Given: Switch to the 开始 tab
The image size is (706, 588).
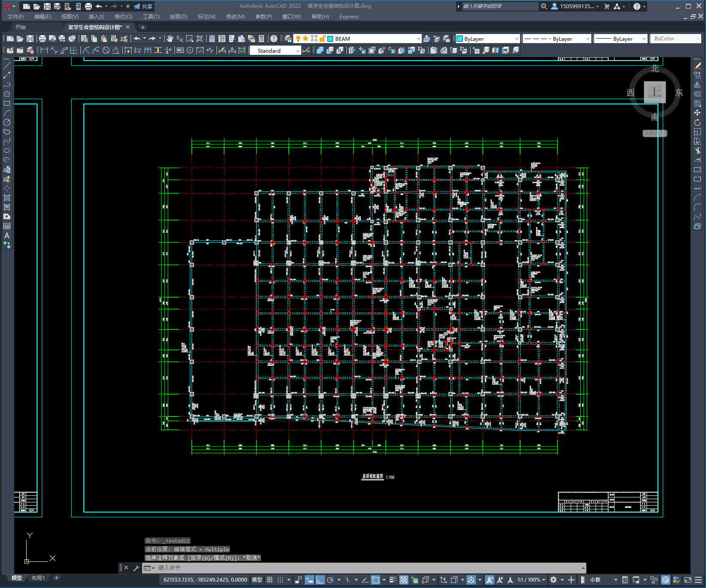Looking at the screenshot, I should click(x=21, y=27).
